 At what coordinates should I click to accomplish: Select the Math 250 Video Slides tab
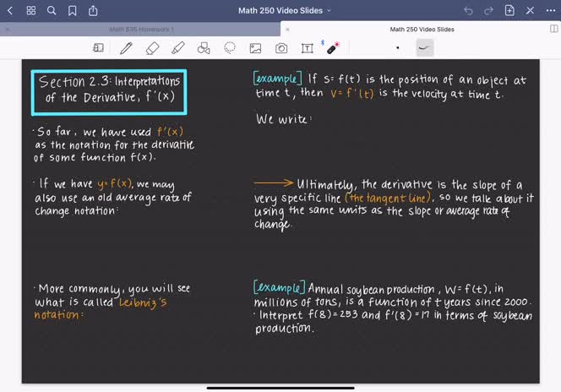click(x=421, y=29)
